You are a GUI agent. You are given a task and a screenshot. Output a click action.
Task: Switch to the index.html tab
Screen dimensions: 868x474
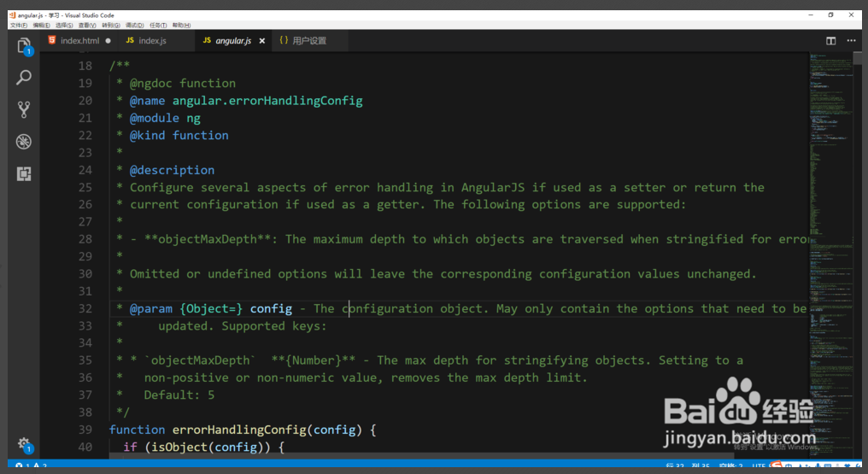[x=79, y=41]
